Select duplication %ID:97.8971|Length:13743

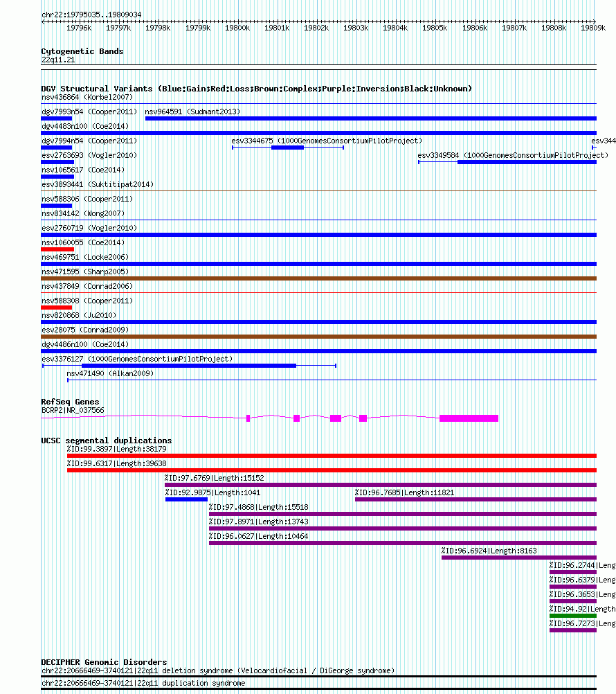coord(259,522)
